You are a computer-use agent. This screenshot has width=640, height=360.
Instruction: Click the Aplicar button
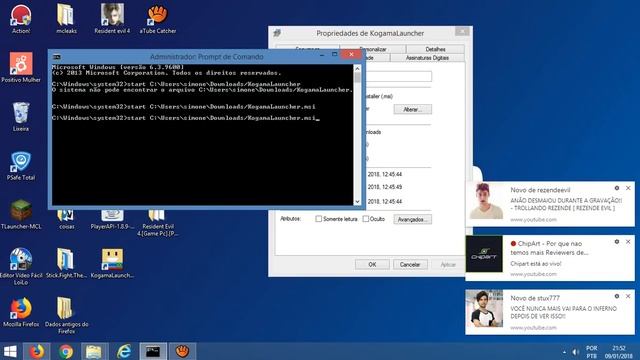(x=448, y=264)
